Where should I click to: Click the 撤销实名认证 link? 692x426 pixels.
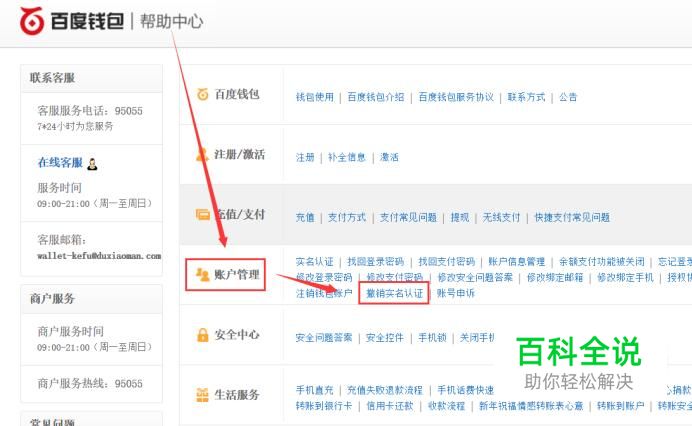(x=395, y=293)
